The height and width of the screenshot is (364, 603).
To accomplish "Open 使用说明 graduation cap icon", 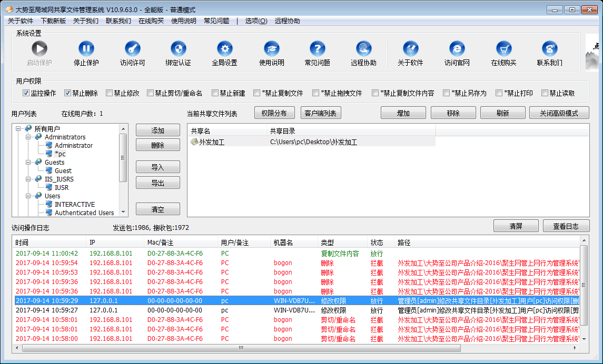I will point(271,49).
